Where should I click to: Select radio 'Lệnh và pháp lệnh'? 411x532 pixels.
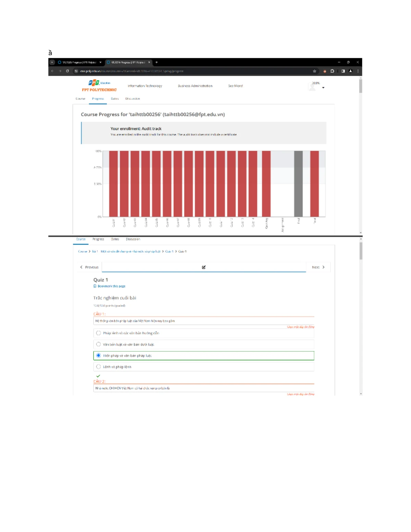99,367
